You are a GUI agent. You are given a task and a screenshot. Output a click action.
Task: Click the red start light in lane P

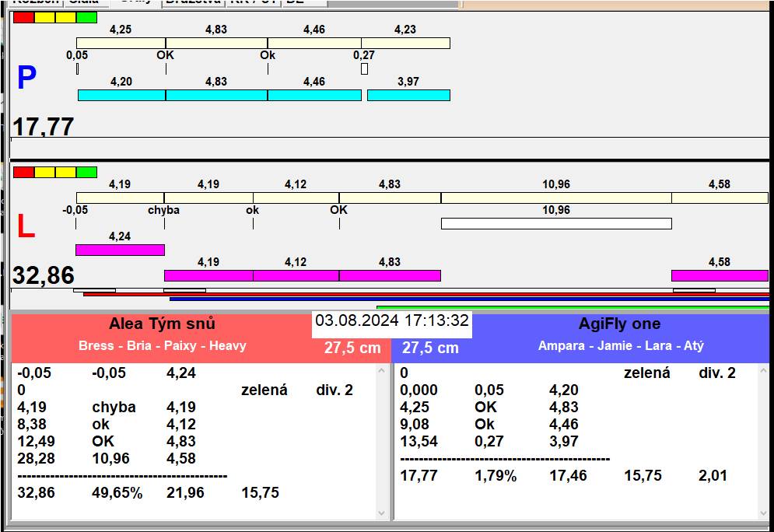(23, 17)
